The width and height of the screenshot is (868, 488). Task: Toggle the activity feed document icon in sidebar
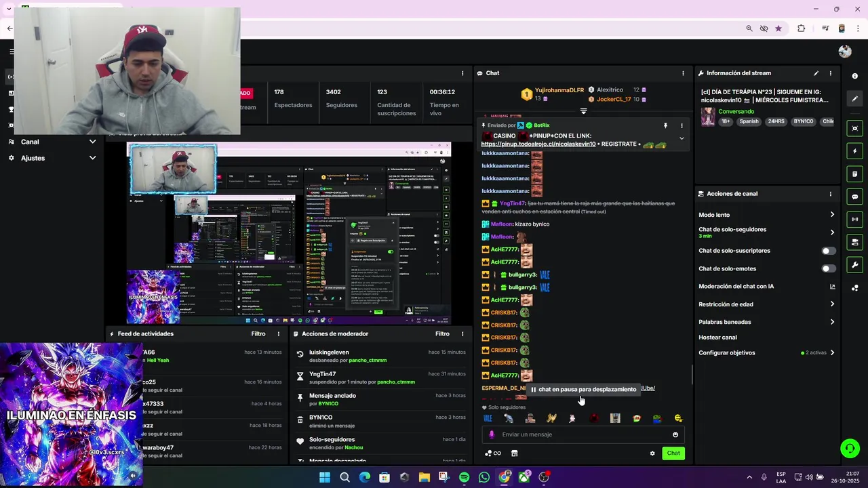pos(855,174)
